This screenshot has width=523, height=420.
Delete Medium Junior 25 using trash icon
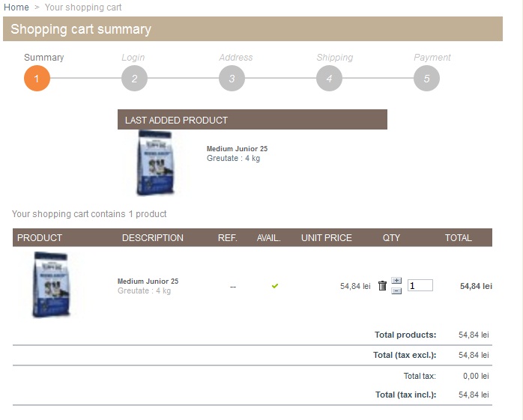pos(382,285)
